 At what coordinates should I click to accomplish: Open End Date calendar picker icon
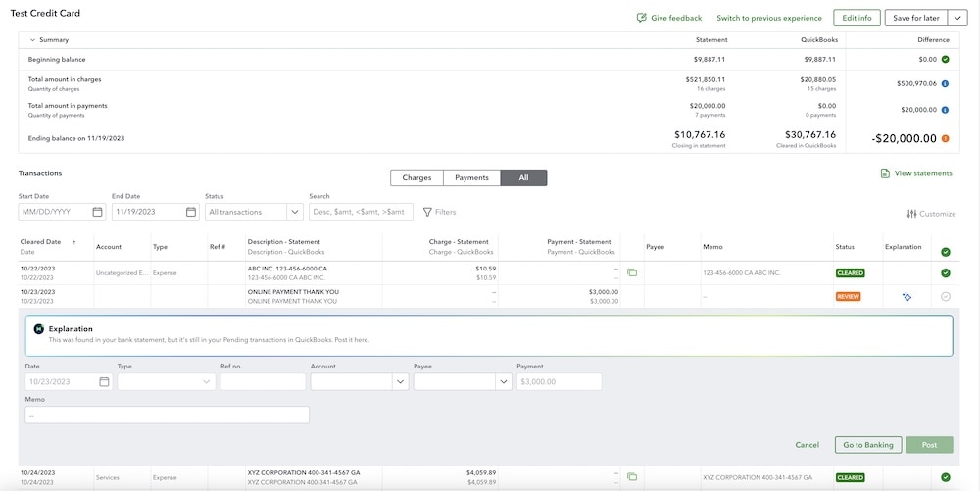point(191,212)
